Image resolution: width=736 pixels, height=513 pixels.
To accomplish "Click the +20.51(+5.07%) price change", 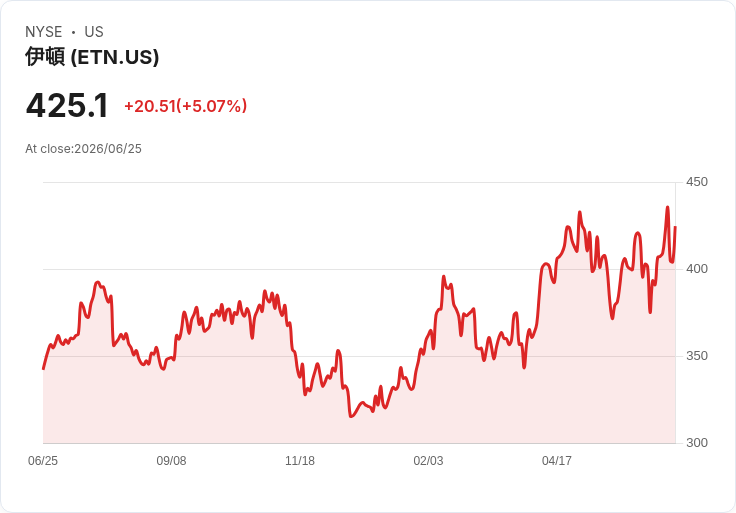I will pos(185,106).
